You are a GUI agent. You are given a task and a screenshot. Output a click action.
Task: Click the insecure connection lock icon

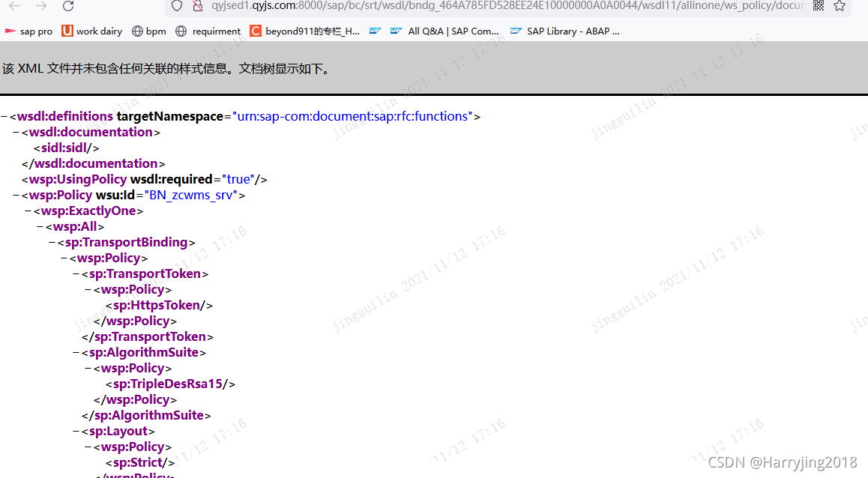click(198, 5)
